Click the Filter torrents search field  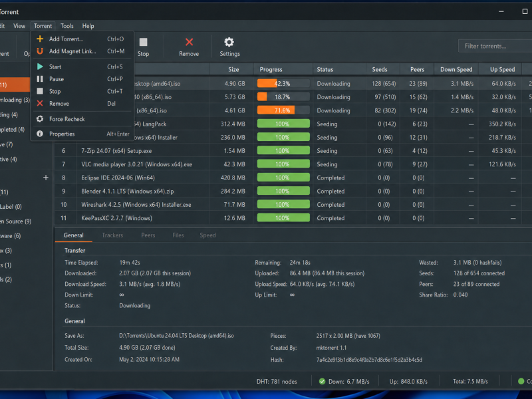tap(495, 46)
